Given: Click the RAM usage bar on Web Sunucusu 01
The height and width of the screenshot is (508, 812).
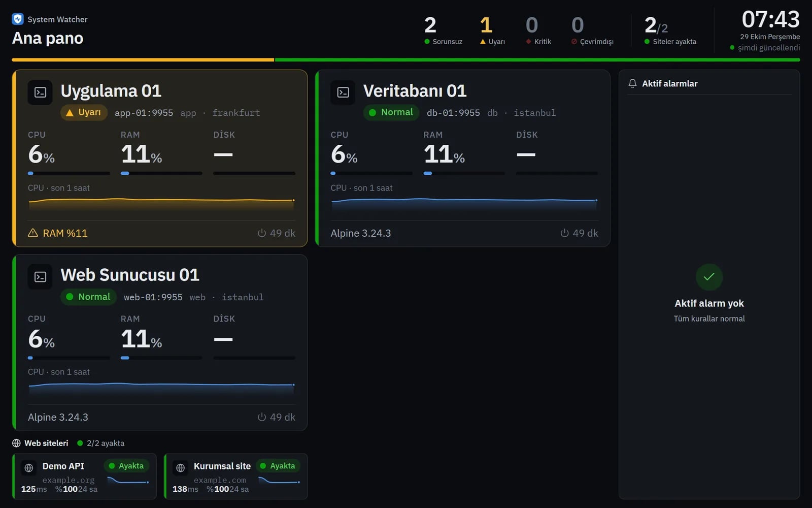Looking at the screenshot, I should click(161, 358).
